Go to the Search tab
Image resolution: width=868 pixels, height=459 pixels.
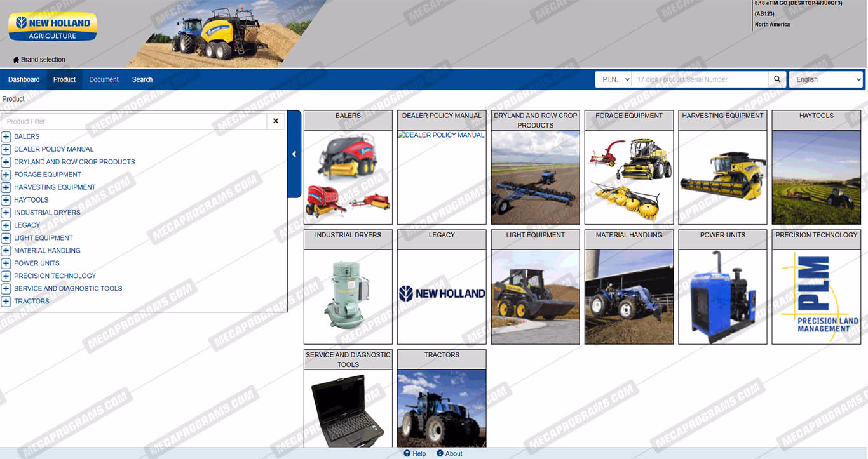[x=142, y=79]
